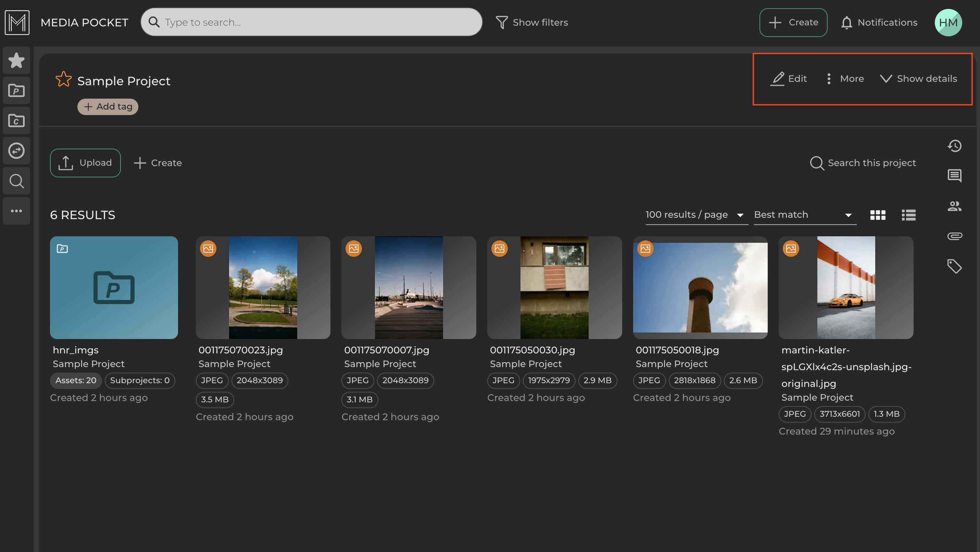The image size is (980, 552).
Task: Toggle favorite star for Sample Project
Action: click(x=63, y=79)
